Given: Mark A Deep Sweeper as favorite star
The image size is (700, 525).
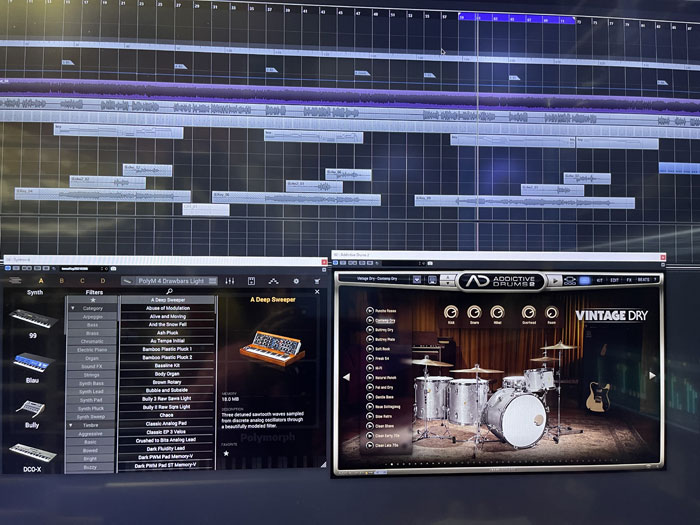Looking at the screenshot, I should pos(226,453).
